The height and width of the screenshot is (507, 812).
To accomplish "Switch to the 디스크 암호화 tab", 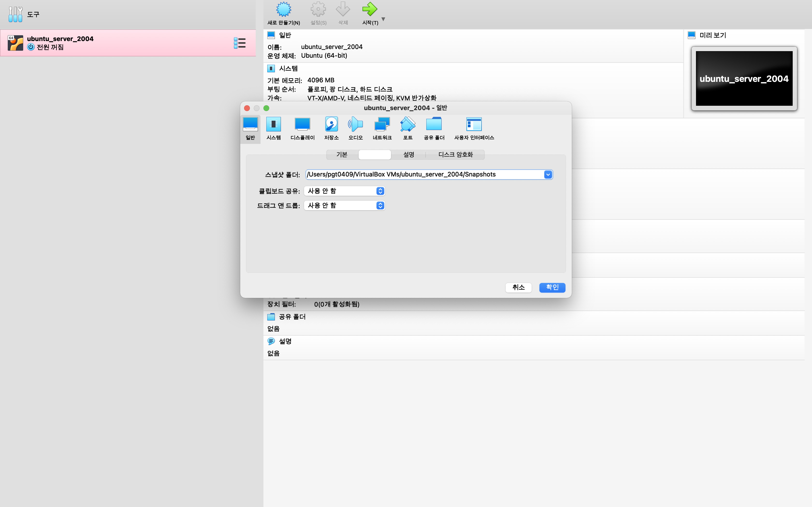I will pos(455,155).
